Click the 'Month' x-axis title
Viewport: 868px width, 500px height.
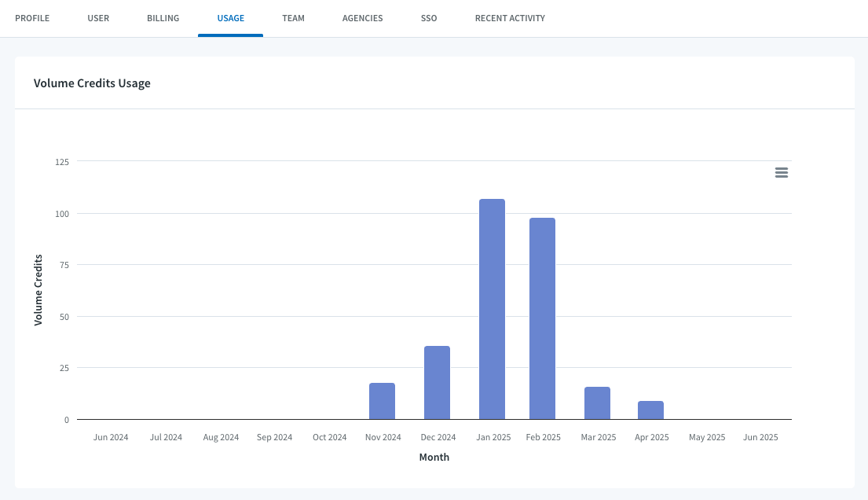[434, 458]
